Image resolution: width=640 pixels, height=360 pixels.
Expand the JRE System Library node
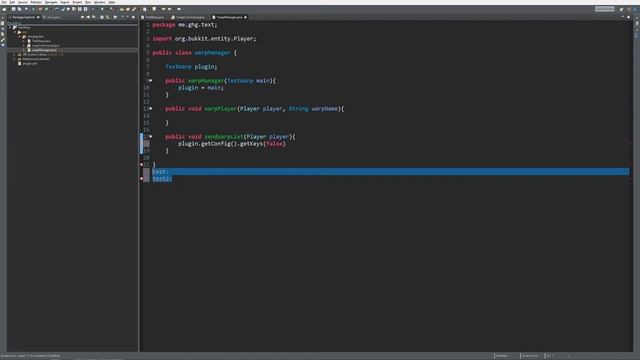pyautogui.click(x=15, y=54)
